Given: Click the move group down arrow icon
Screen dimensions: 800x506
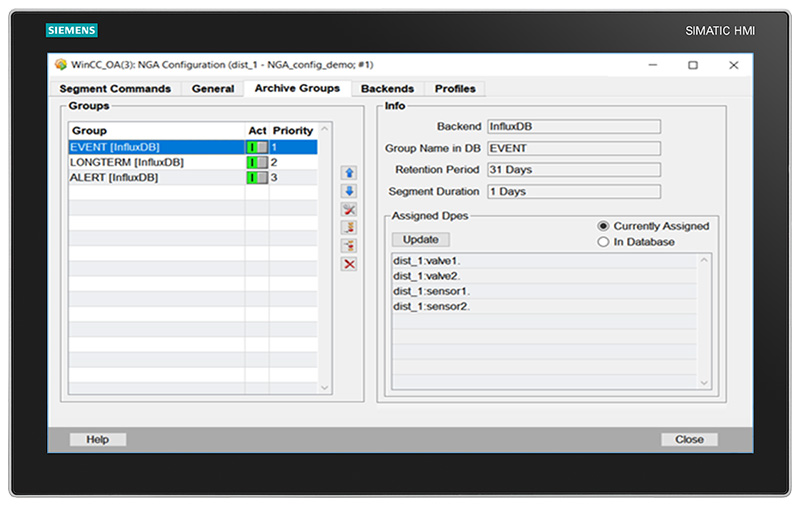Looking at the screenshot, I should (x=349, y=191).
